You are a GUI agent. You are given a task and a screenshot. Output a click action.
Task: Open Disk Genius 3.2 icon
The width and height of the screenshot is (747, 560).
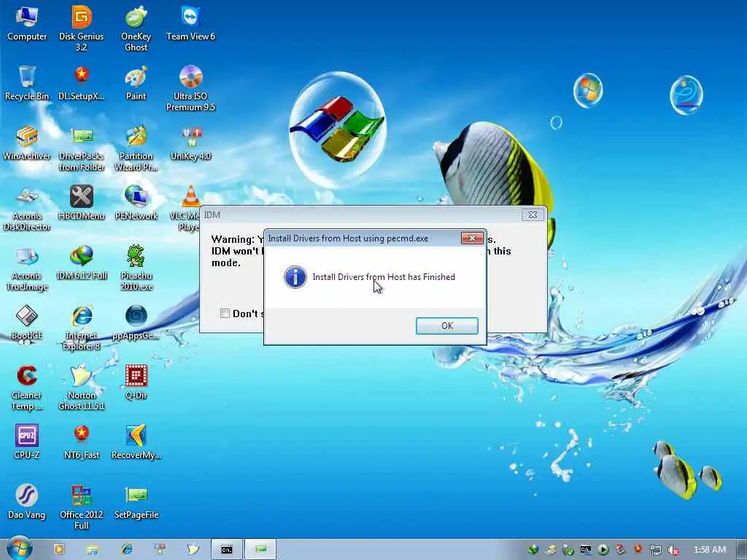point(82,28)
